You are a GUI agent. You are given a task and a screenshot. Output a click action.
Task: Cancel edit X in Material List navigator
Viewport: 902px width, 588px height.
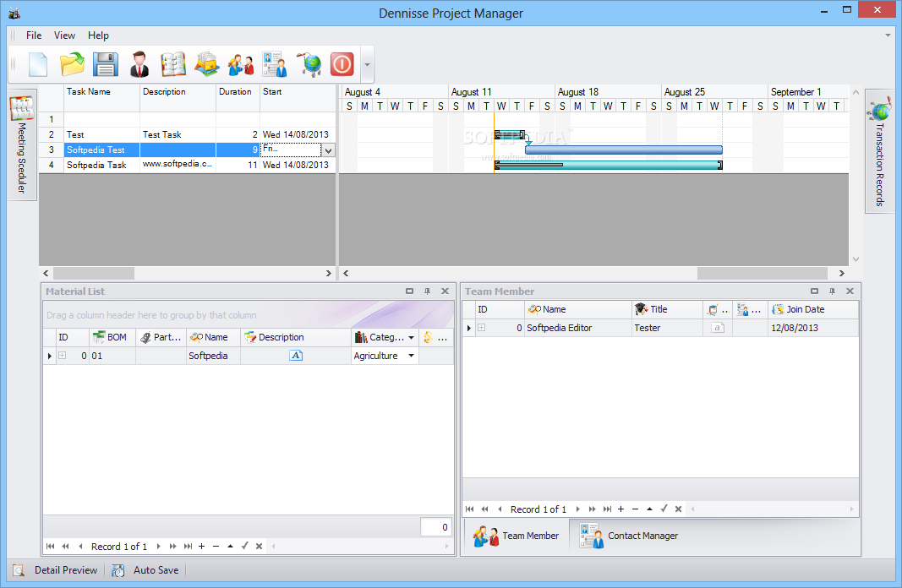tap(259, 547)
